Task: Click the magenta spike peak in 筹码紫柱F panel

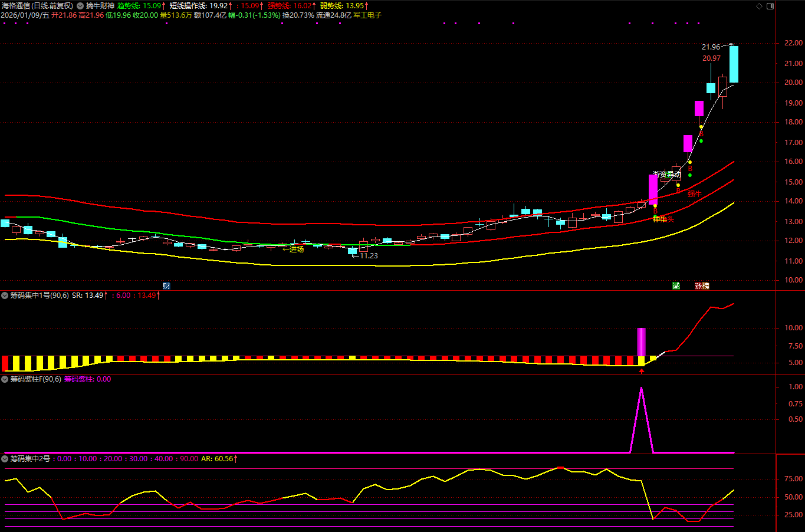Action: pyautogui.click(x=641, y=388)
